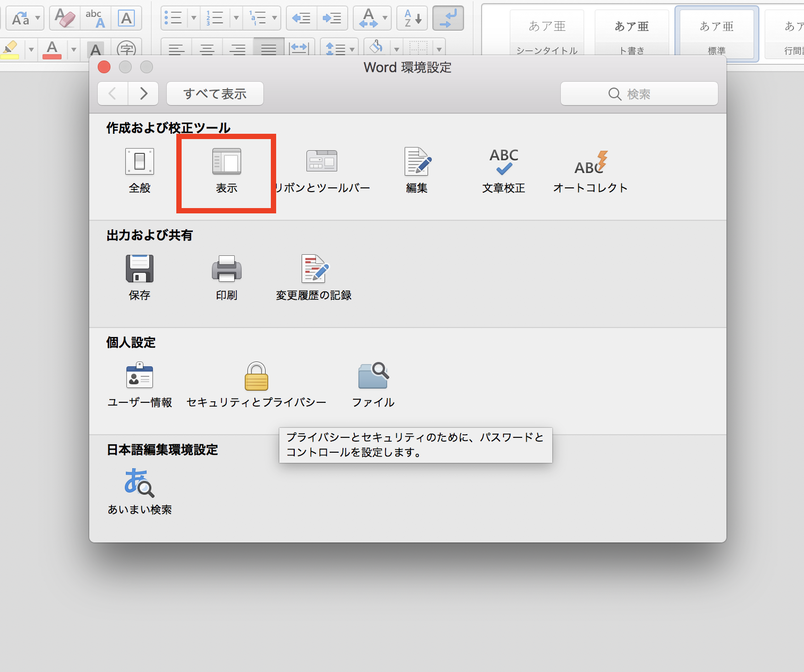The image size is (804, 672).
Task: Toggle show paragraph marks button
Action: [448, 18]
